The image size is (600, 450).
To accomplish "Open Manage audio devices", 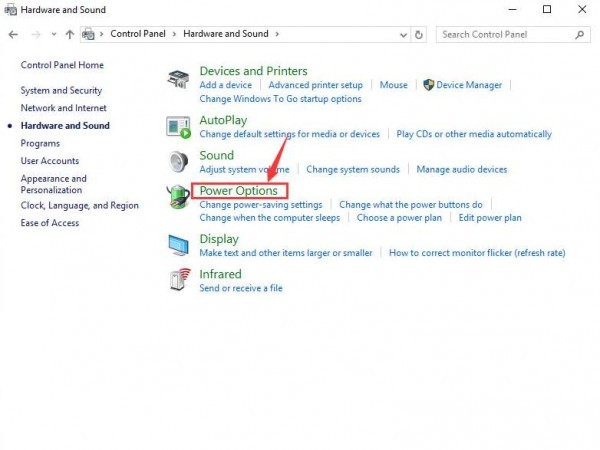I will [461, 170].
